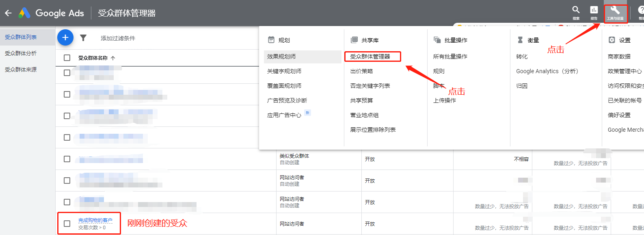Select 受众群体分析 in left sidebar

click(x=21, y=53)
